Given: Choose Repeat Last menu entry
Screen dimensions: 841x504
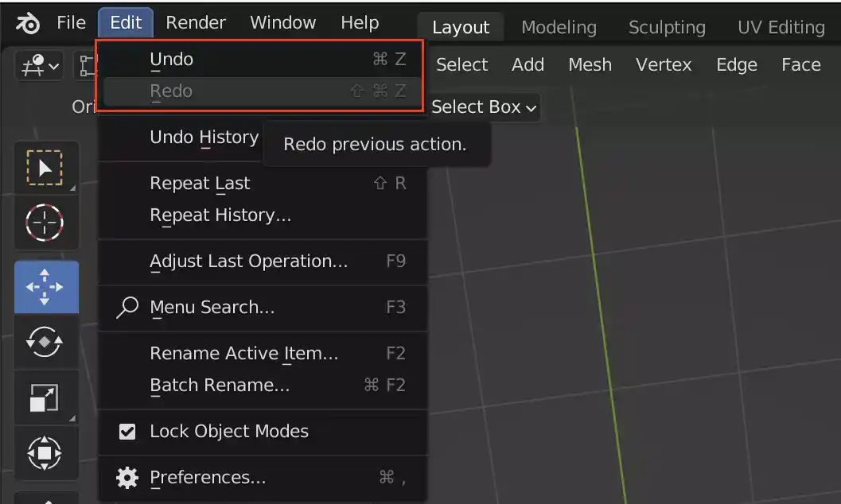Looking at the screenshot, I should [263, 183].
